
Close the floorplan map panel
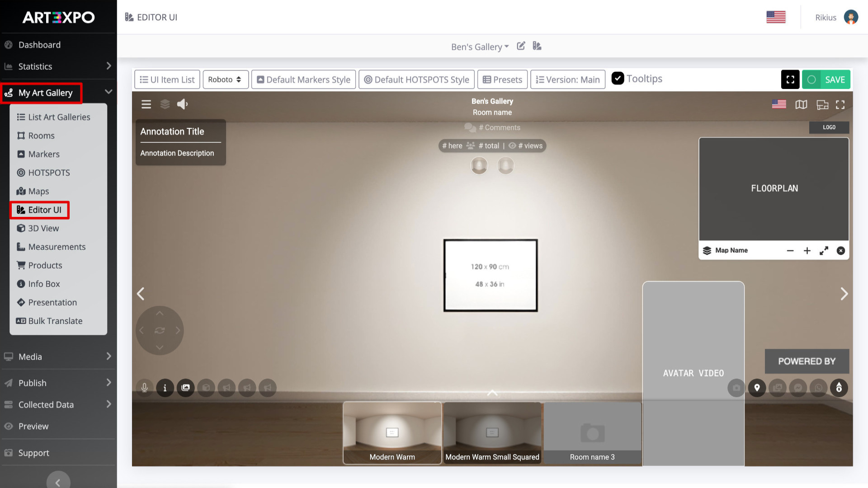(840, 251)
